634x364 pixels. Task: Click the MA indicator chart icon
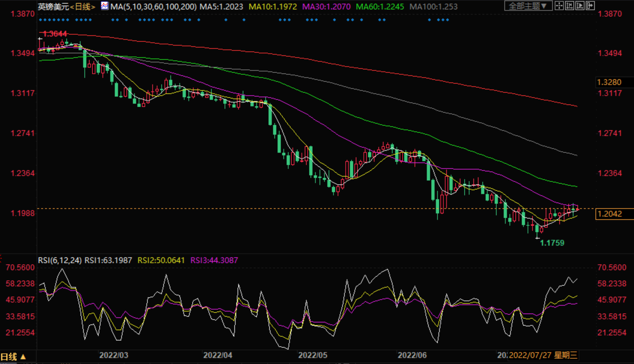pyautogui.click(x=105, y=6)
